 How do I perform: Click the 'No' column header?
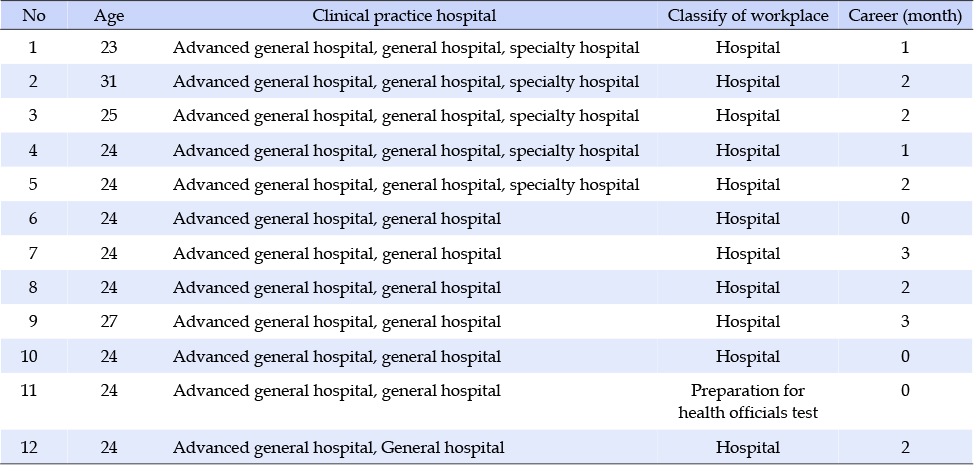(x=34, y=16)
